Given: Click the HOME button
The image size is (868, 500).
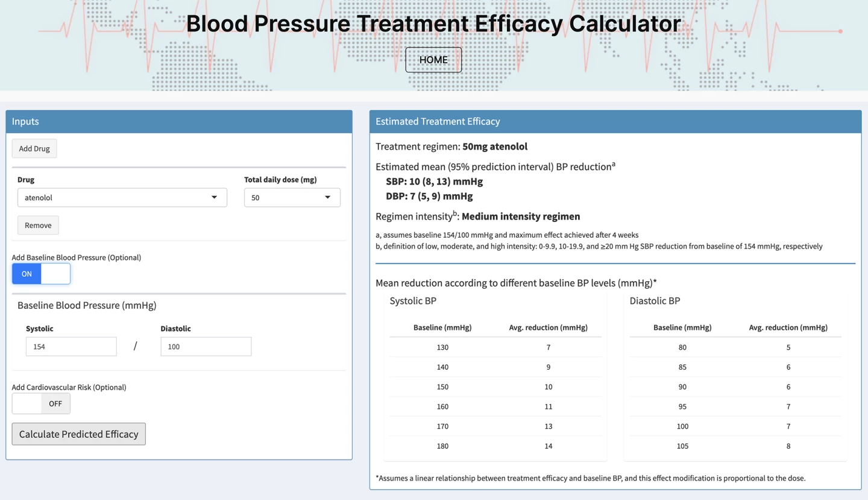Looking at the screenshot, I should point(433,60).
